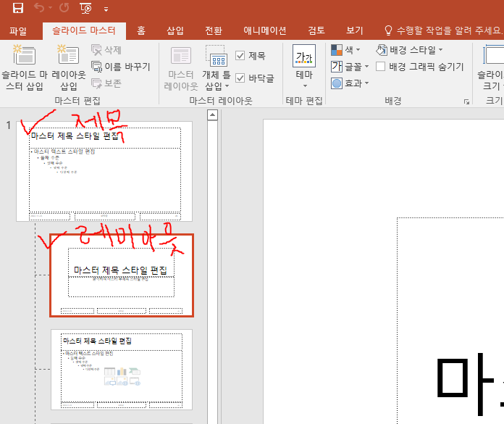Viewport: 504px width, 424px height.
Task: Click the 보존 button
Action: pos(106,83)
